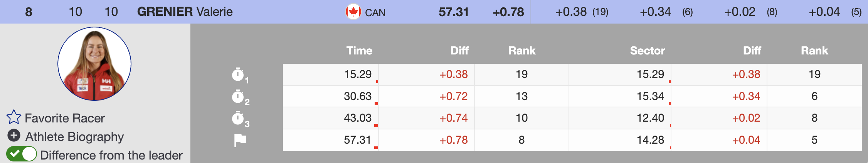868x163 pixels.
Task: Open the Athlete Biography link
Action: tap(74, 137)
